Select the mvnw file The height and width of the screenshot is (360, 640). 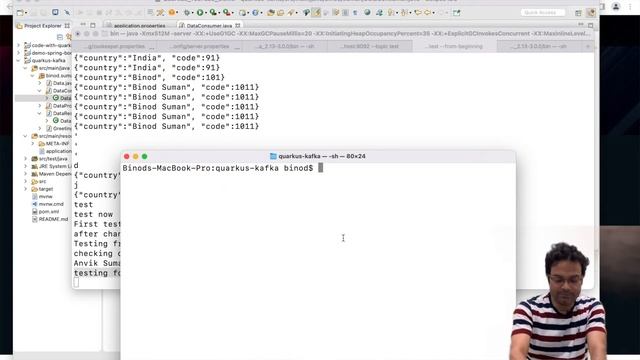[x=42, y=196]
